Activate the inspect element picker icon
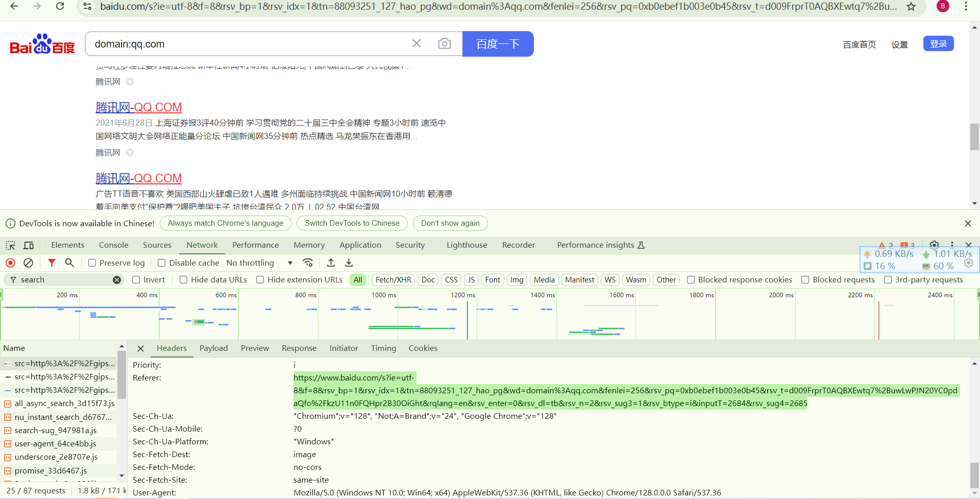This screenshot has height=499, width=980. tap(11, 245)
